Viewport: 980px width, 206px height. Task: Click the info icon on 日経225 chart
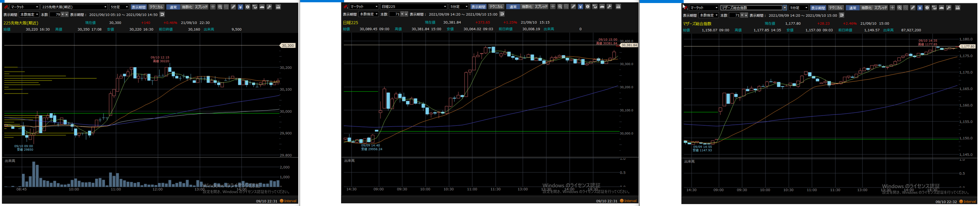click(587, 6)
